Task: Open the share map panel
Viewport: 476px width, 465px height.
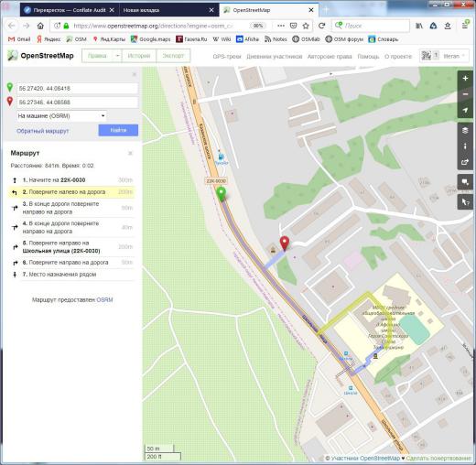Action: click(465, 162)
